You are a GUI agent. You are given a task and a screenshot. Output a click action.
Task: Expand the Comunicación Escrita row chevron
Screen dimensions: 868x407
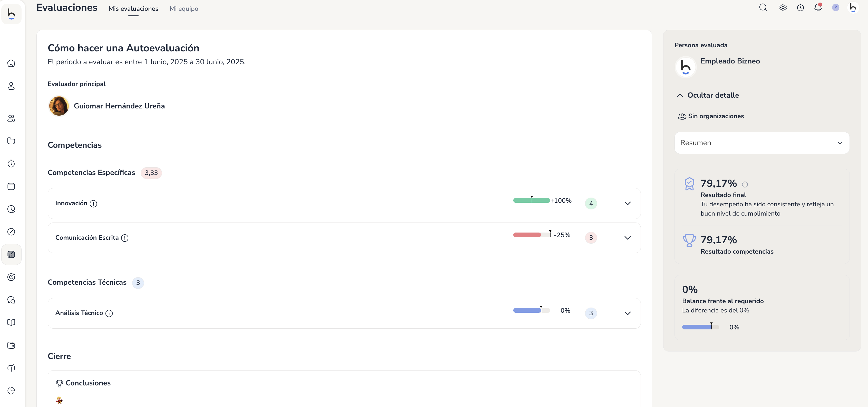click(x=628, y=238)
